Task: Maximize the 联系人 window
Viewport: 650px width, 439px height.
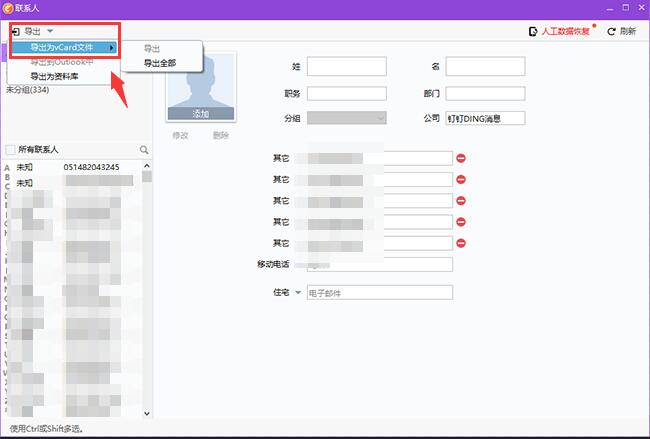Action: click(626, 8)
